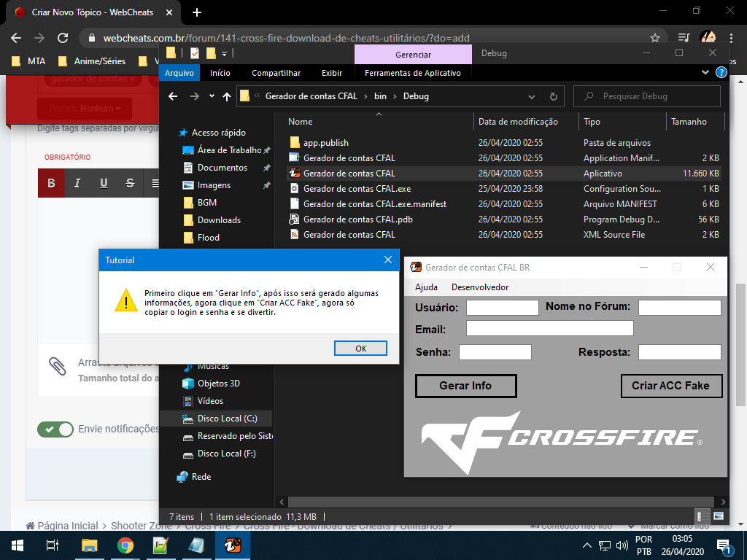The height and width of the screenshot is (560, 747).
Task: Focus the Email input field
Action: tap(550, 328)
